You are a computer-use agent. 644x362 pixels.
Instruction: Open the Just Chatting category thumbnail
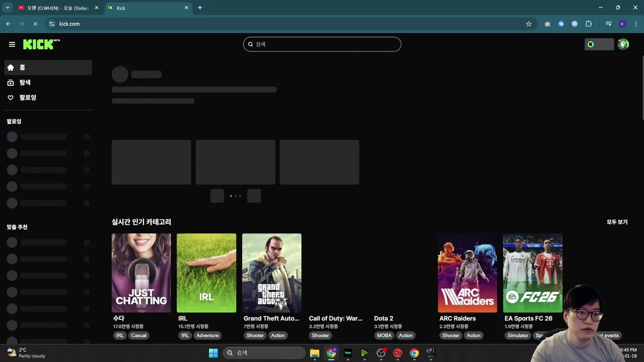[x=141, y=273]
